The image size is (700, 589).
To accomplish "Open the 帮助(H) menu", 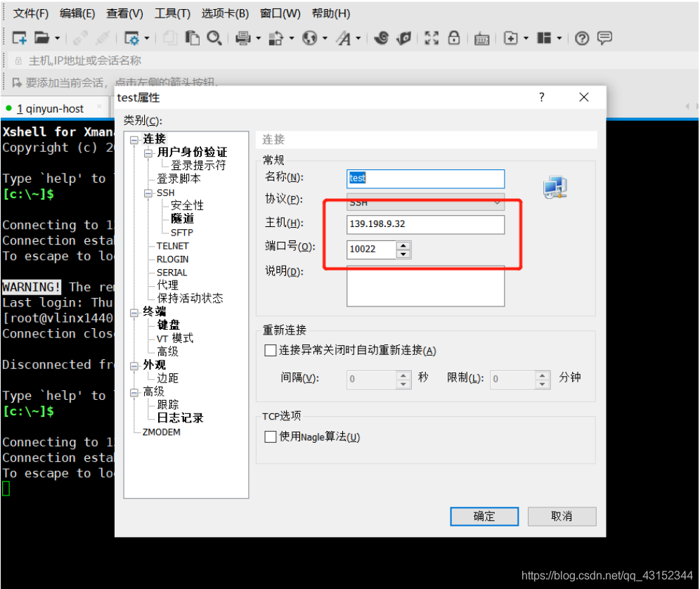I will [x=331, y=13].
